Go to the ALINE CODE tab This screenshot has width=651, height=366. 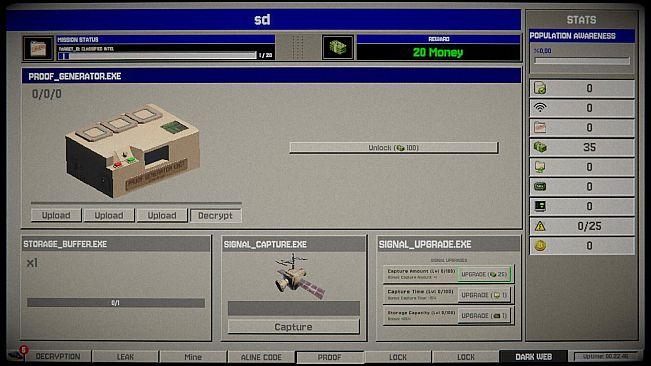point(261,357)
